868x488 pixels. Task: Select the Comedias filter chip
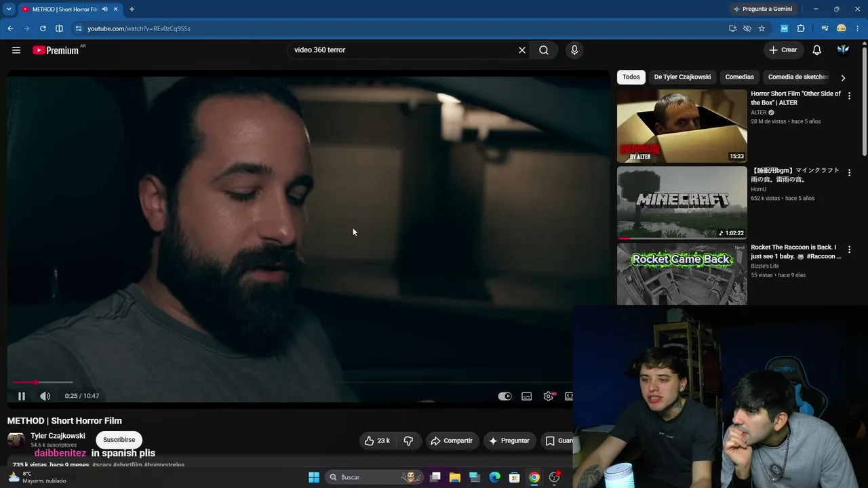coord(740,77)
